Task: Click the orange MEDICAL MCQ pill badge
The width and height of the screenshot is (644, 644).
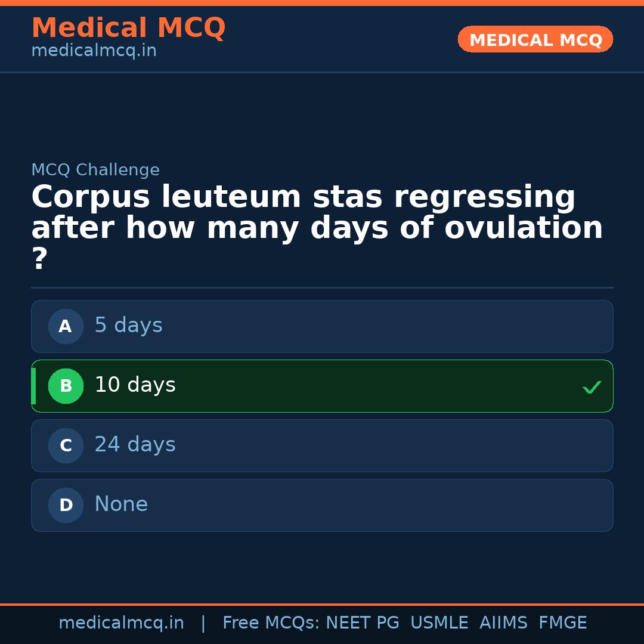Action: click(x=535, y=39)
